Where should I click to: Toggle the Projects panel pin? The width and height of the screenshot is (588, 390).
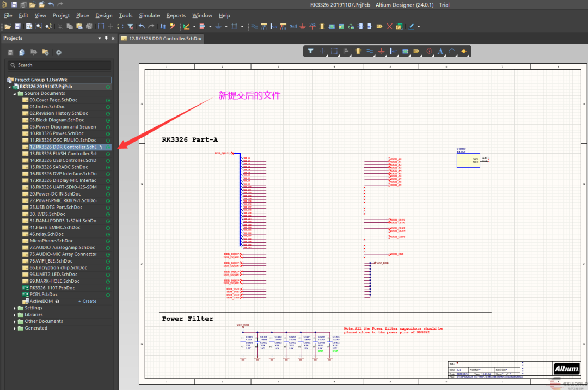coord(106,38)
